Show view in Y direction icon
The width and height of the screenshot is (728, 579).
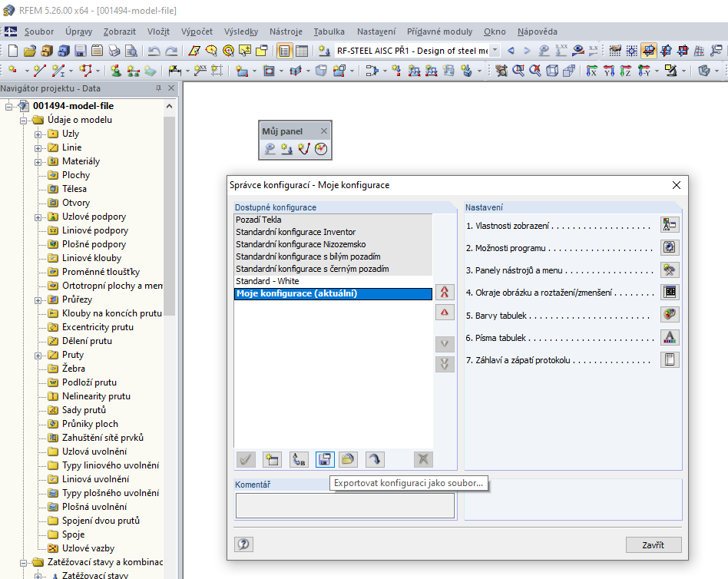tap(609, 71)
